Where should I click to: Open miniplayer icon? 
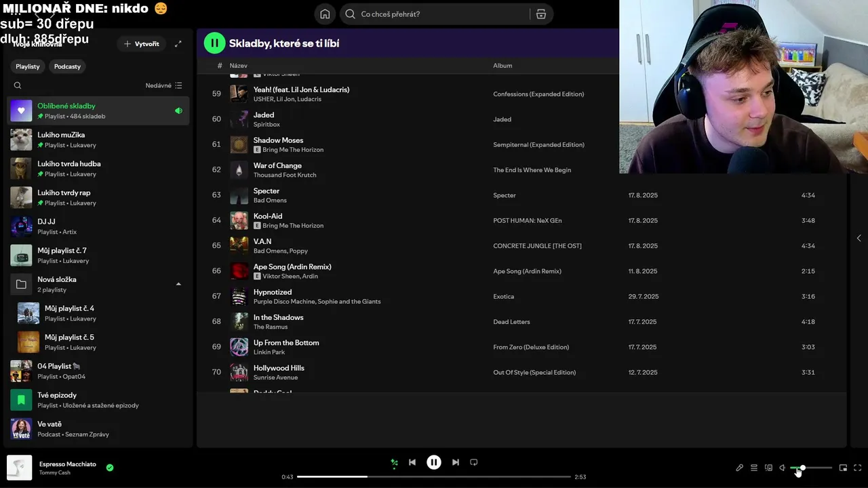pyautogui.click(x=843, y=468)
